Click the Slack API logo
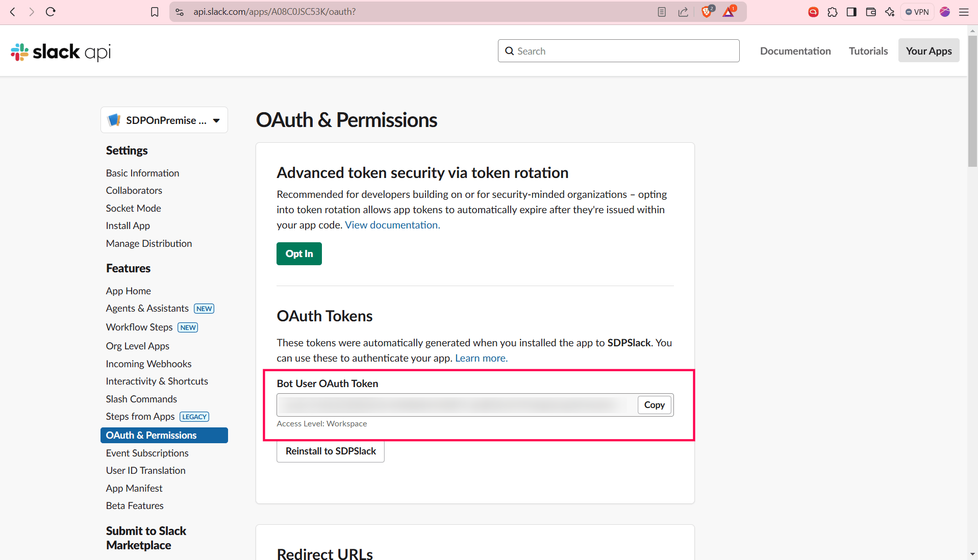Image resolution: width=978 pixels, height=560 pixels. [61, 52]
